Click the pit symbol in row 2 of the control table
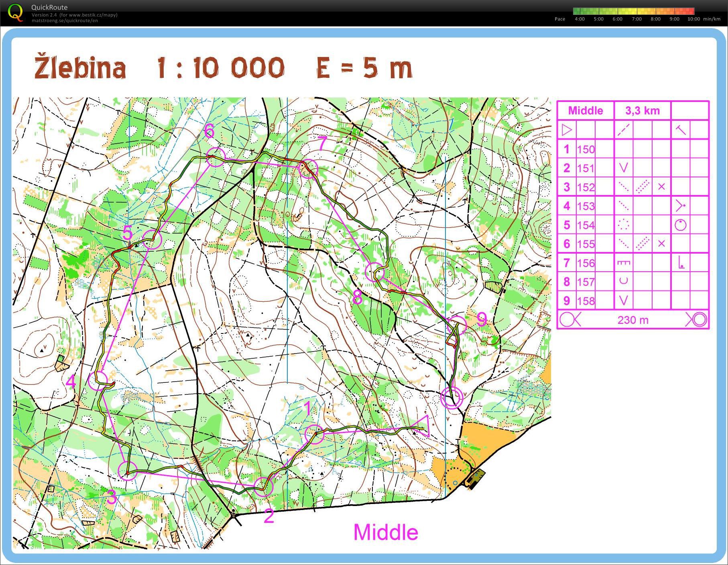Screen dimensions: 728x565 click(623, 168)
